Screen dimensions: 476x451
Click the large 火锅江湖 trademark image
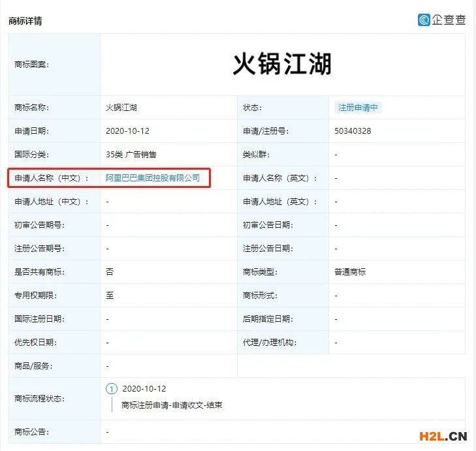pos(282,64)
